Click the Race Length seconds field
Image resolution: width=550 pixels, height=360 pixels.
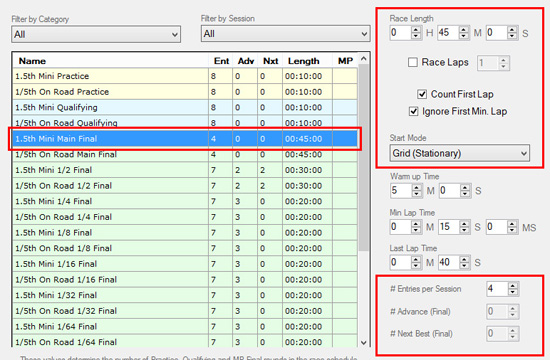[496, 33]
